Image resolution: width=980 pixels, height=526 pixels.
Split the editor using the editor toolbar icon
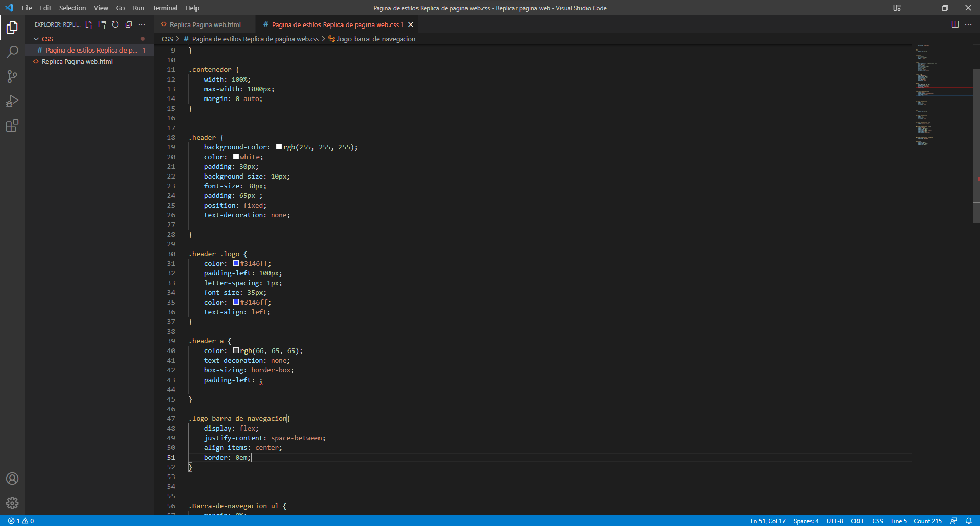click(x=954, y=24)
